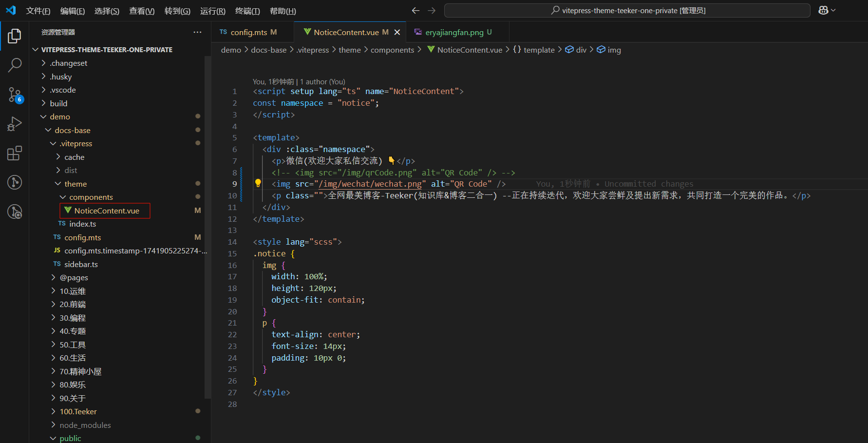Screen dimensions: 868x443
Task: Open the Search view in activity bar
Action: 15,65
